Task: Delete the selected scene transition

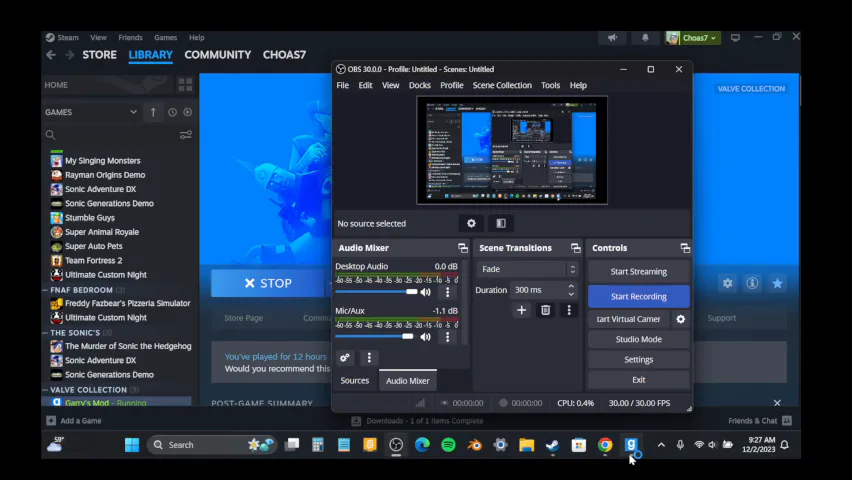Action: [x=546, y=310]
